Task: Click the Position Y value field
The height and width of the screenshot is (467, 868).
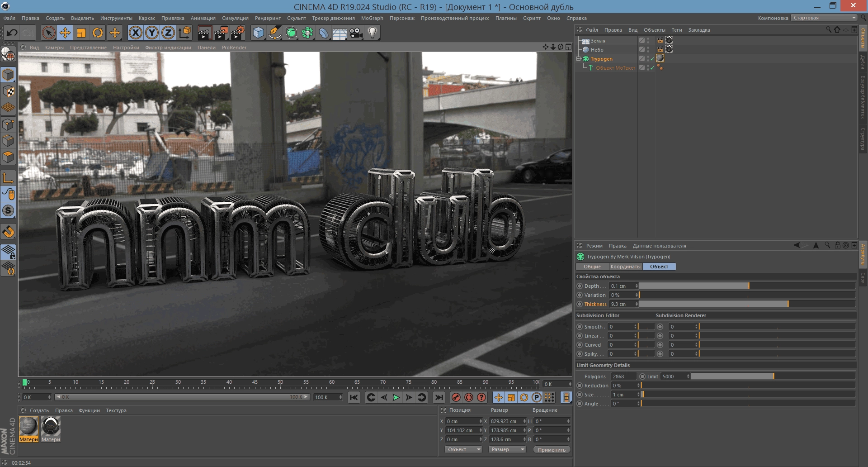Action: 462,430
